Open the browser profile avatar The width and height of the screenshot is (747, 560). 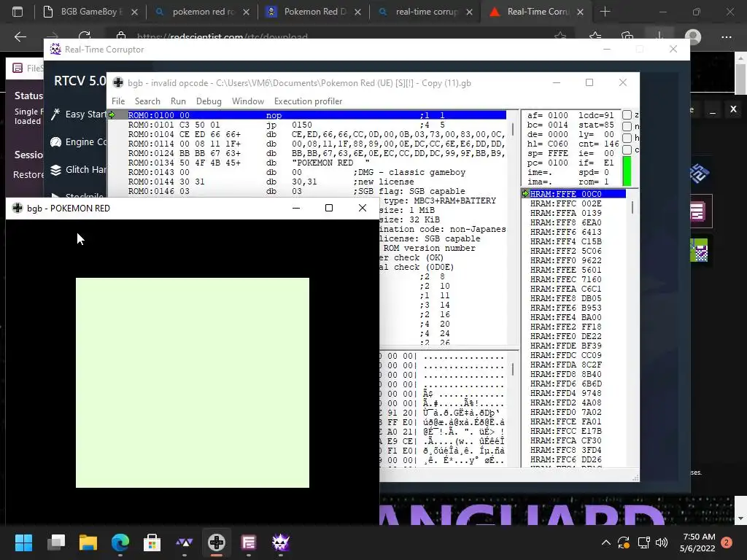pyautogui.click(x=693, y=36)
